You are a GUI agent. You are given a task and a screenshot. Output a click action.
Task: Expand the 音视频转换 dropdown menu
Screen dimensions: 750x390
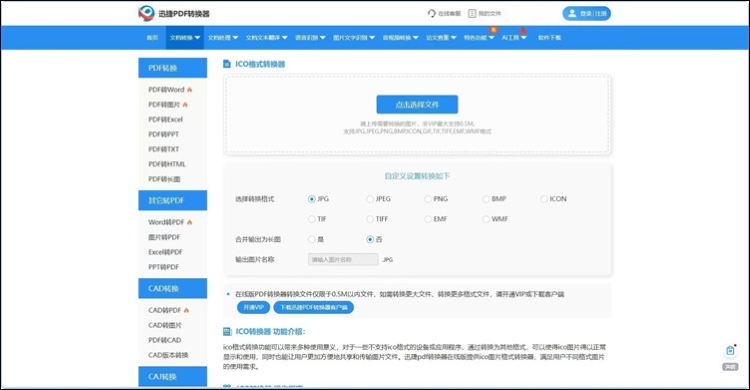400,38
